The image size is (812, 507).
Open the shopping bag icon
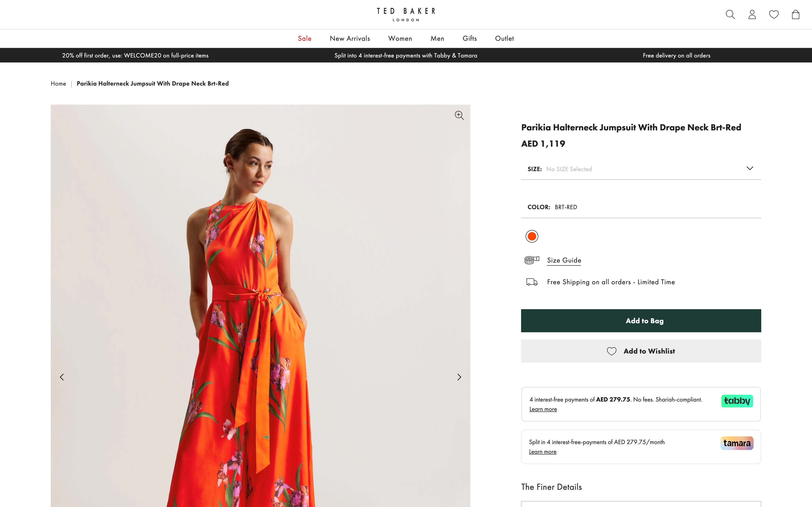pyautogui.click(x=795, y=14)
